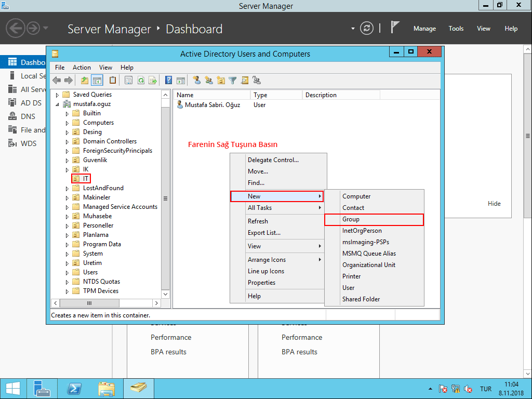Click the filter funnel toolbar icon
Screen dimensions: 532x399
click(232, 81)
